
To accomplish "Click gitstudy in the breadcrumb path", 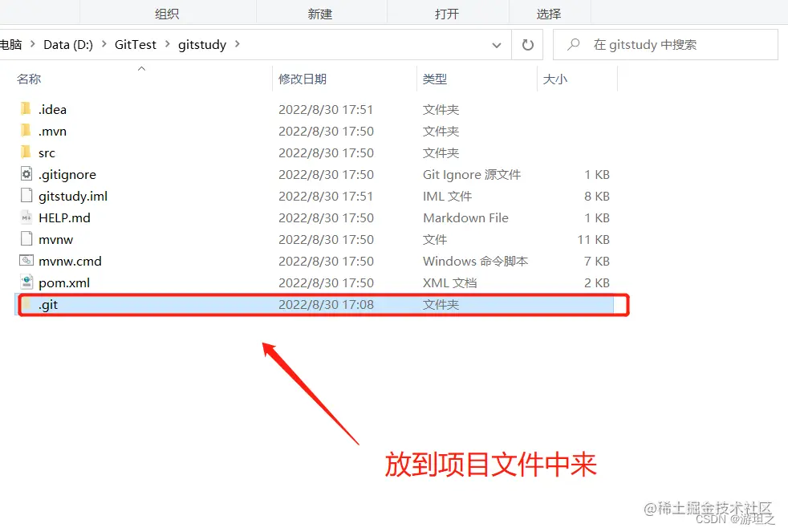I will pyautogui.click(x=202, y=45).
